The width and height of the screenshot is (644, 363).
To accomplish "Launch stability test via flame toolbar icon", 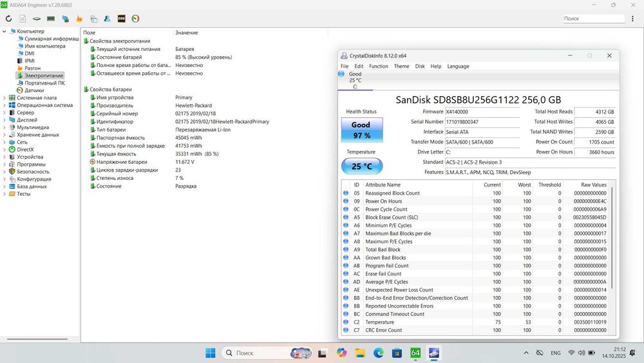I will point(79,19).
